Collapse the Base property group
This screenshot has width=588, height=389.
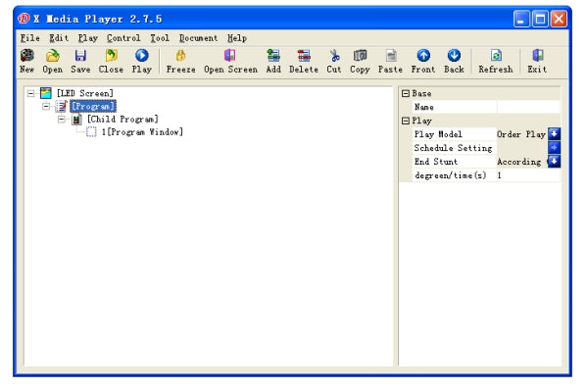pyautogui.click(x=406, y=93)
